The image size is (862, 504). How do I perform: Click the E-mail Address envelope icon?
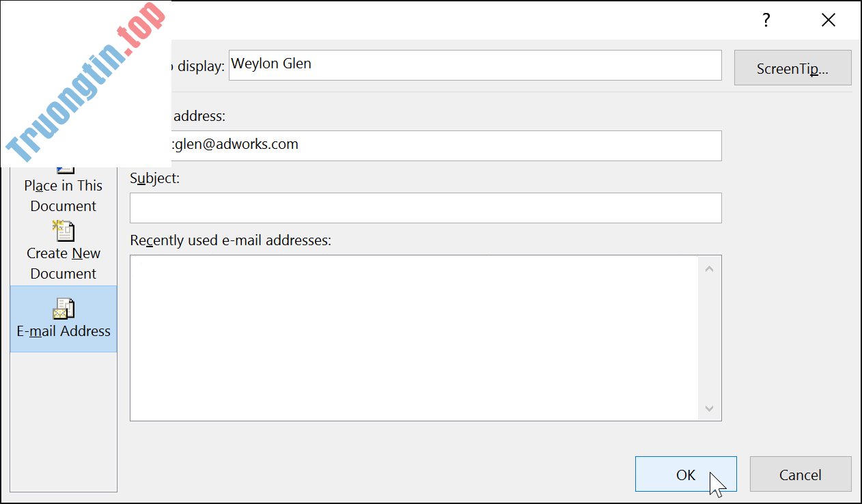[64, 309]
